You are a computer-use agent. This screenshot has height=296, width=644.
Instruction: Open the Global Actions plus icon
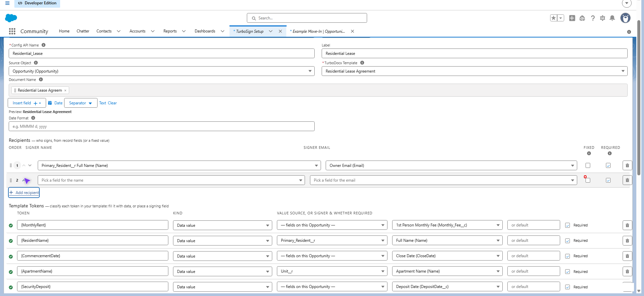572,18
